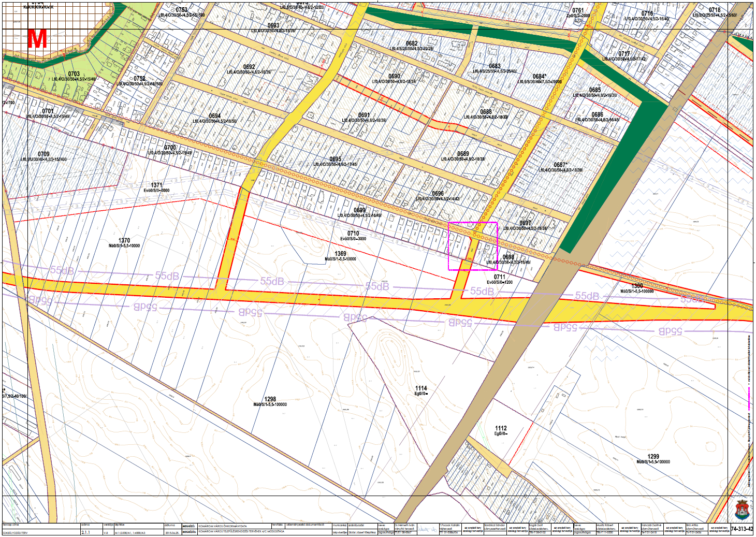
Task: Click the zone number 0682
Action: point(412,43)
